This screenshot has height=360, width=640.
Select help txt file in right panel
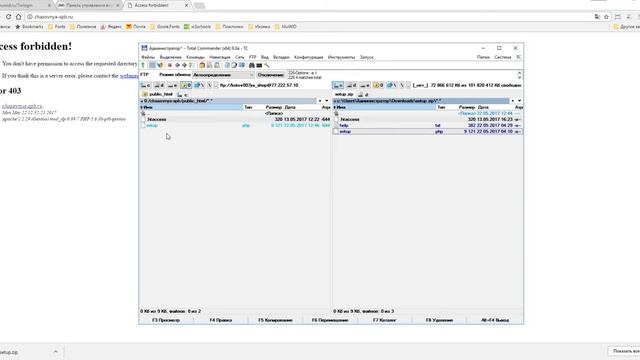pos(428,125)
